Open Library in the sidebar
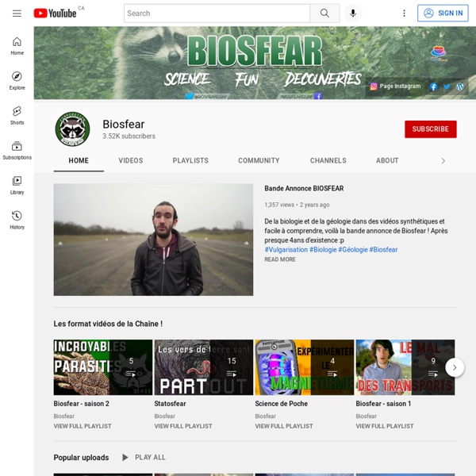Viewport: 476px width, 476px height. pyautogui.click(x=17, y=186)
